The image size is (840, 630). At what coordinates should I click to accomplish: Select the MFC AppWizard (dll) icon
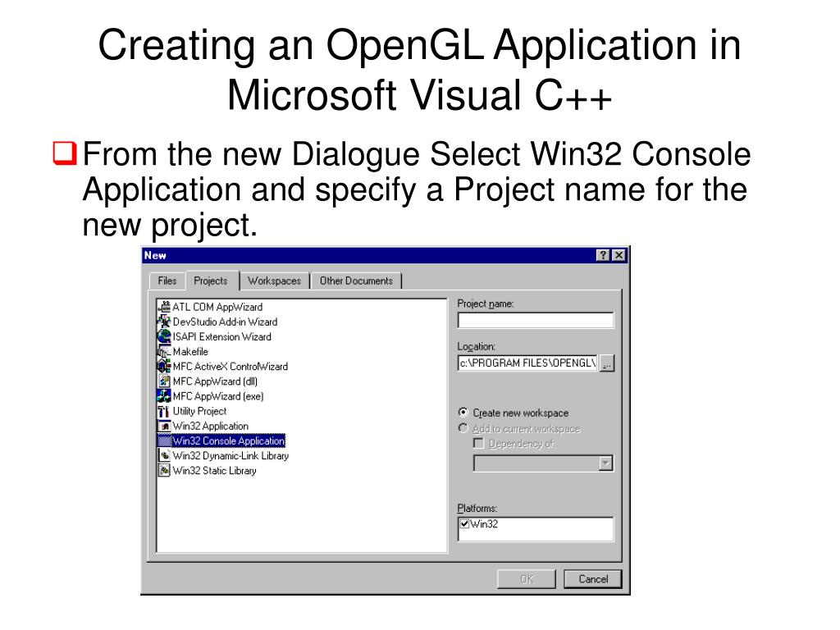164,381
